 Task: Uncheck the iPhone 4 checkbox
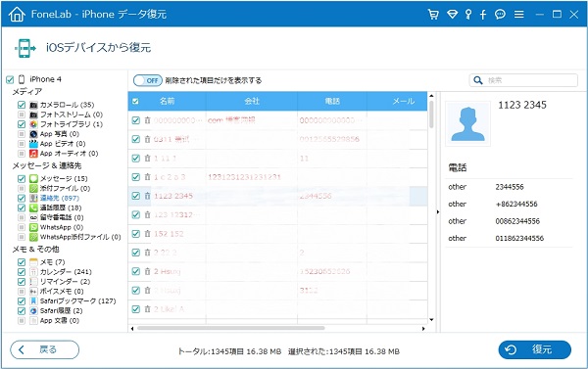[10, 79]
